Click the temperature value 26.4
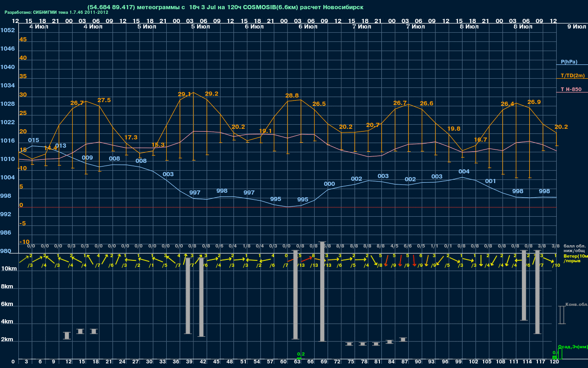Image resolution: width=588 pixels, height=368 pixels. pos(507,103)
